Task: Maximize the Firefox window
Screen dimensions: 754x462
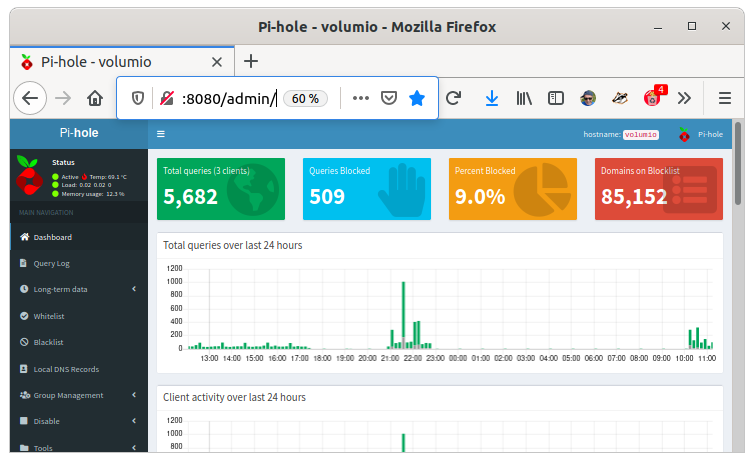Action: (691, 26)
